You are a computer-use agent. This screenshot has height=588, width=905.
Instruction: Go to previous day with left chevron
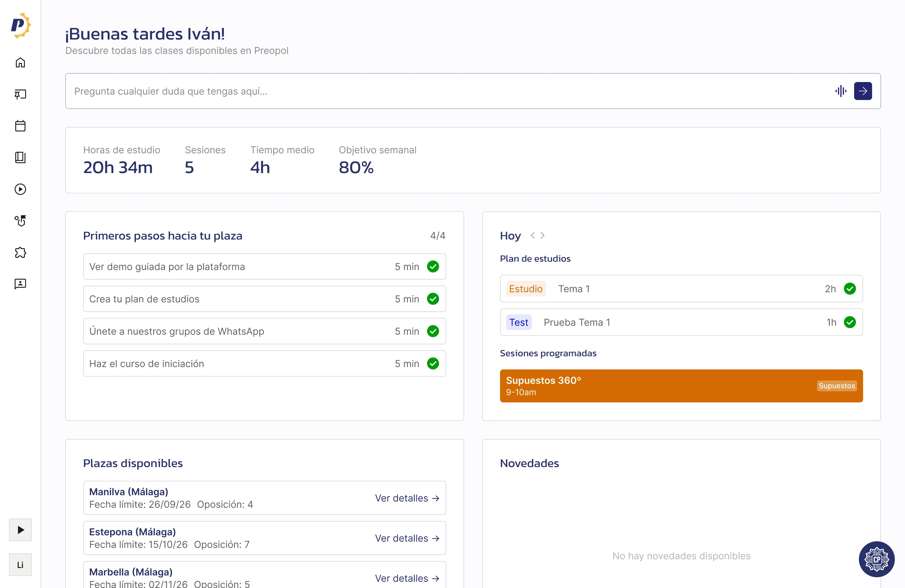pos(533,235)
